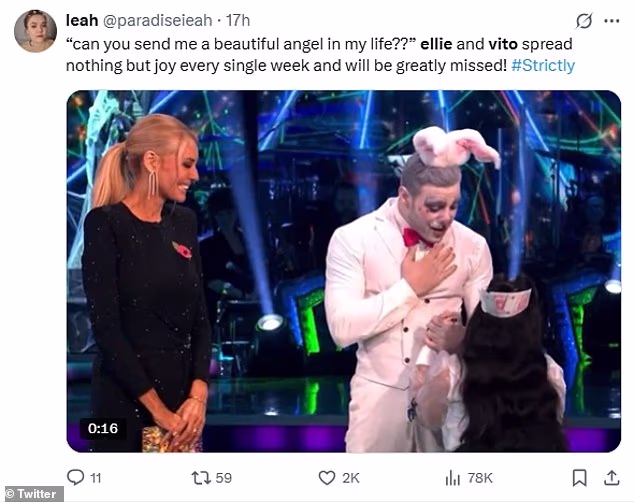
Task: Like the post with the heart icon
Action: tap(326, 477)
